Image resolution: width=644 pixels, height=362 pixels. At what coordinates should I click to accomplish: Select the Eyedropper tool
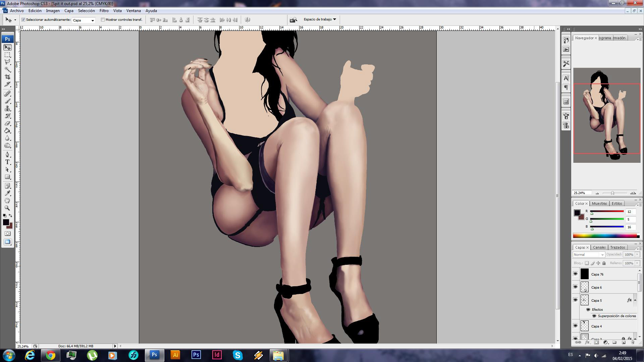click(7, 193)
